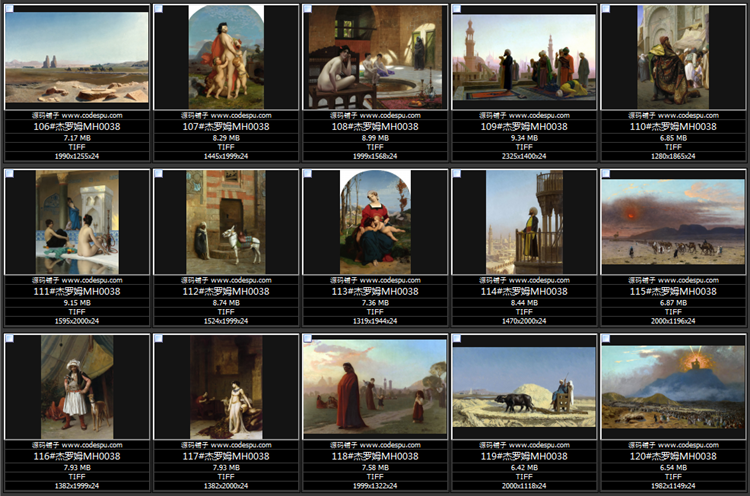The image size is (750, 496).
Task: Select the 8.44 MB size value
Action: (x=524, y=303)
